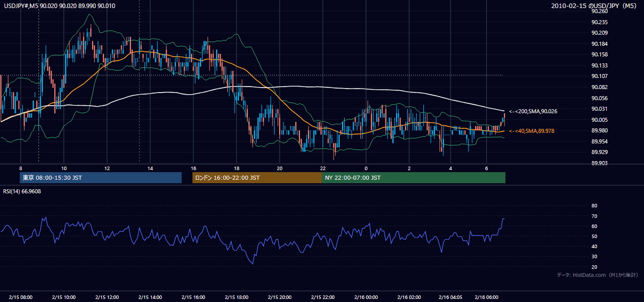Click the bottom date label 2/15 16:00
Screen dimensions: 644x302
[x=194, y=297]
